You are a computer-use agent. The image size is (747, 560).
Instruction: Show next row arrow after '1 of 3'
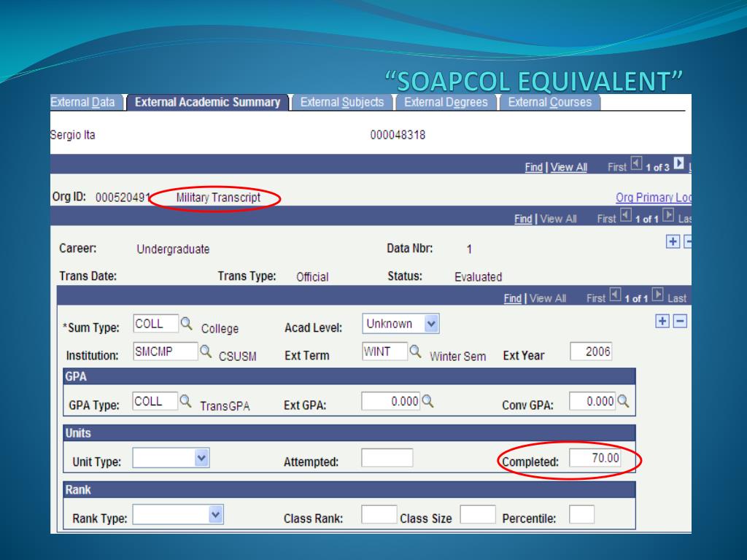click(x=679, y=164)
